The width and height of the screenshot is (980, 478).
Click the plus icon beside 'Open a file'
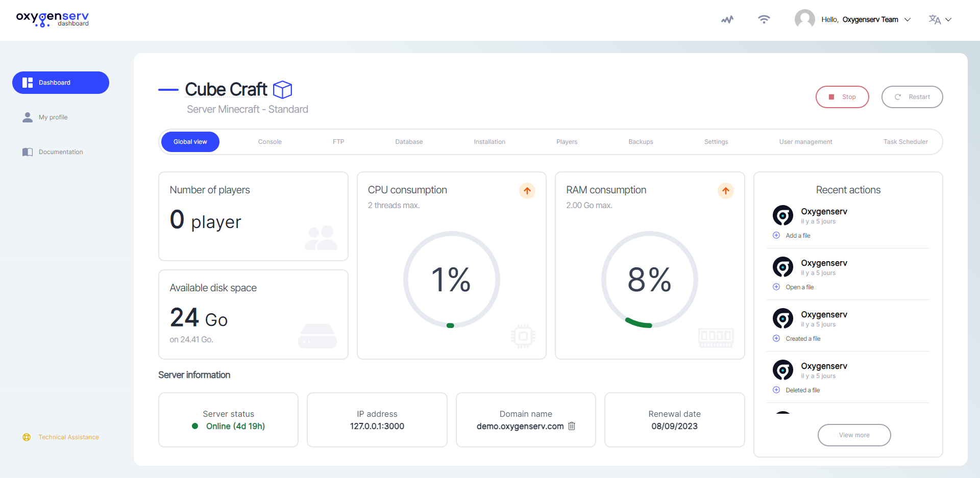(776, 287)
